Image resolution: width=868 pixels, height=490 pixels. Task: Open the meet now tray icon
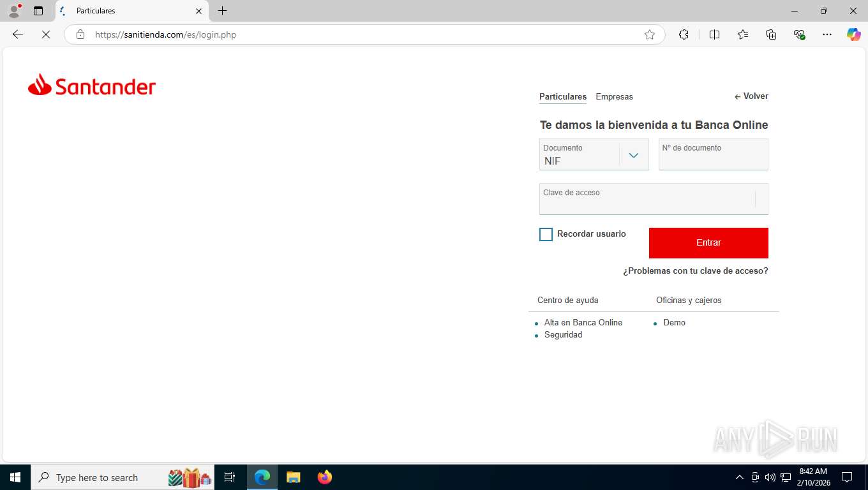pos(755,477)
